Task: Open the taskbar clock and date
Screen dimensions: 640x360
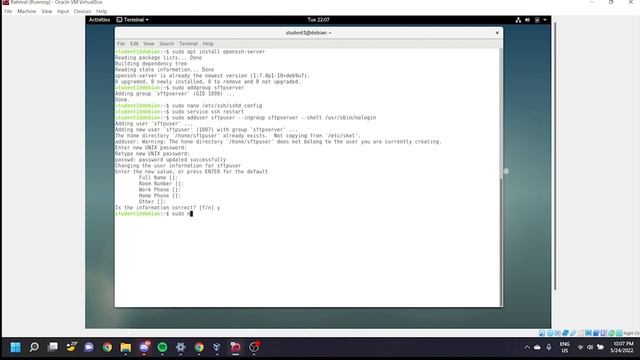Action: point(622,347)
